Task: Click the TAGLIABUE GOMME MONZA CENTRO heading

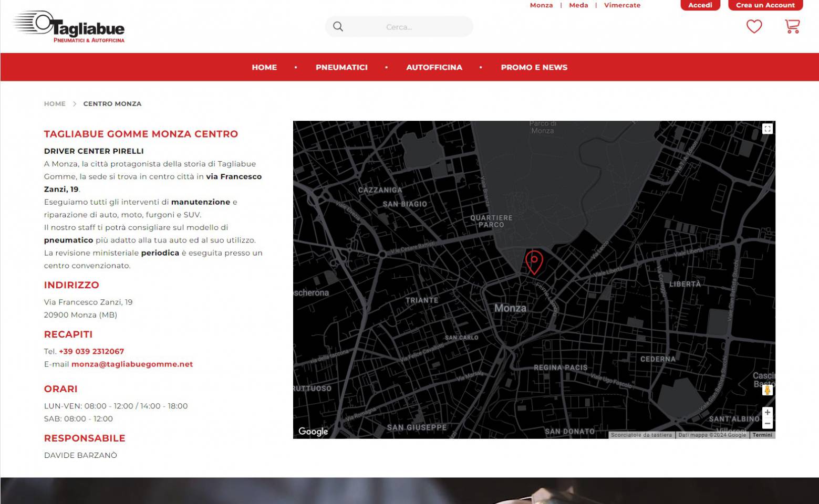Action: pyautogui.click(x=141, y=134)
